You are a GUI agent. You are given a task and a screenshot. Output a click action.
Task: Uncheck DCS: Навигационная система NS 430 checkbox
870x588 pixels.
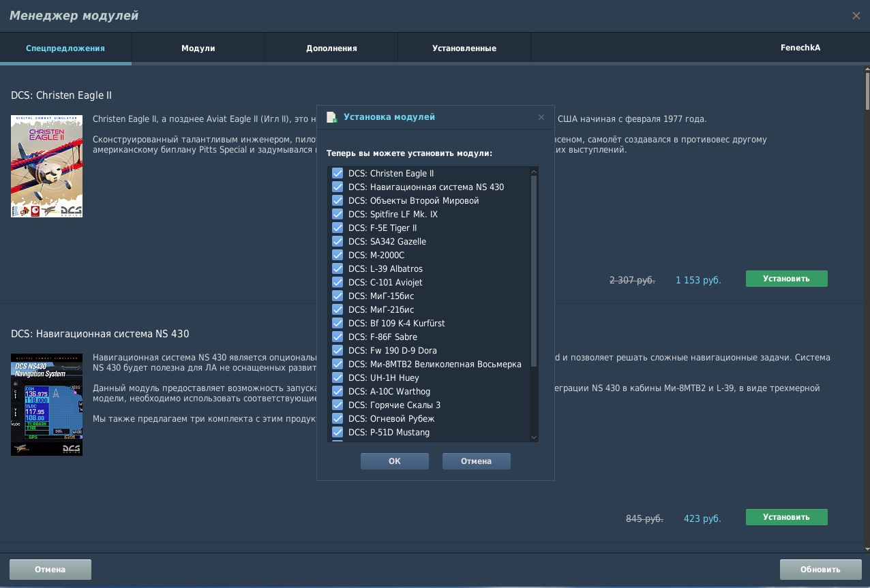[337, 187]
